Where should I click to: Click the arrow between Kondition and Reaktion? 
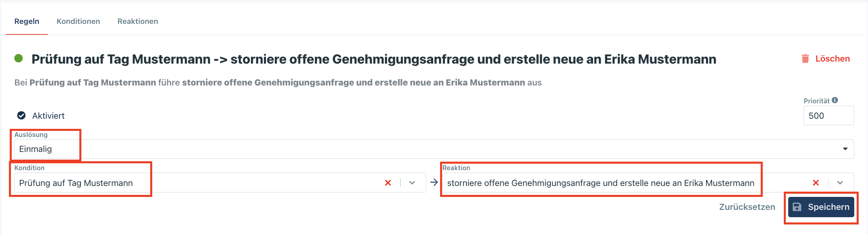click(x=434, y=182)
